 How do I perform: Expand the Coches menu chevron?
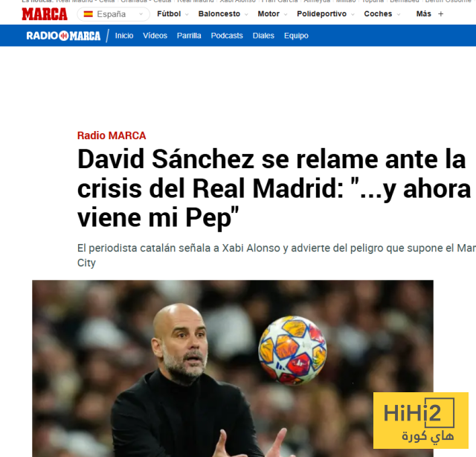399,14
